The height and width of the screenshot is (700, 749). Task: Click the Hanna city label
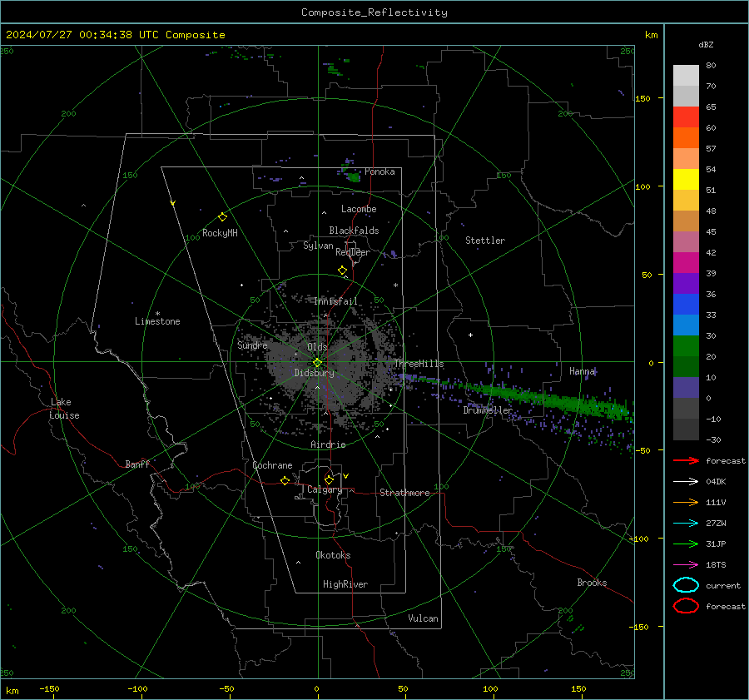point(583,371)
